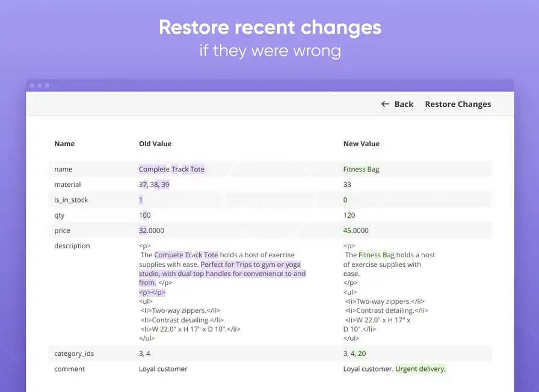Select the is_in_stock row label

pyautogui.click(x=71, y=200)
